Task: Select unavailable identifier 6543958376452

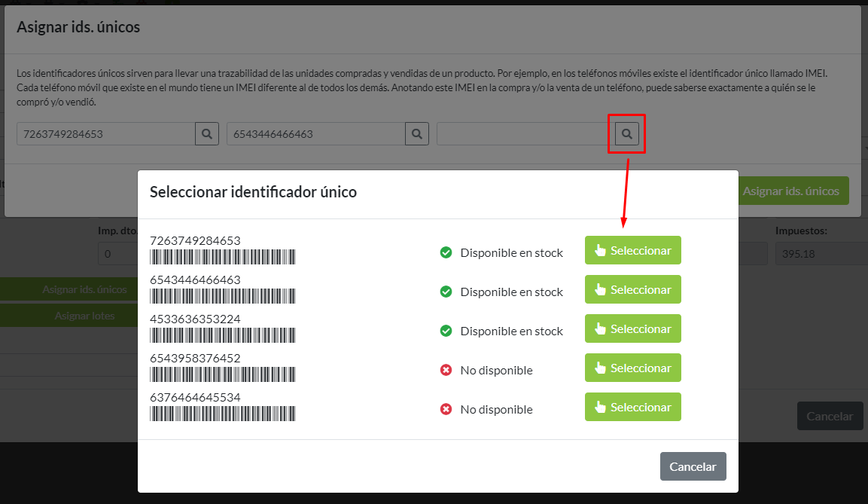Action: 632,368
